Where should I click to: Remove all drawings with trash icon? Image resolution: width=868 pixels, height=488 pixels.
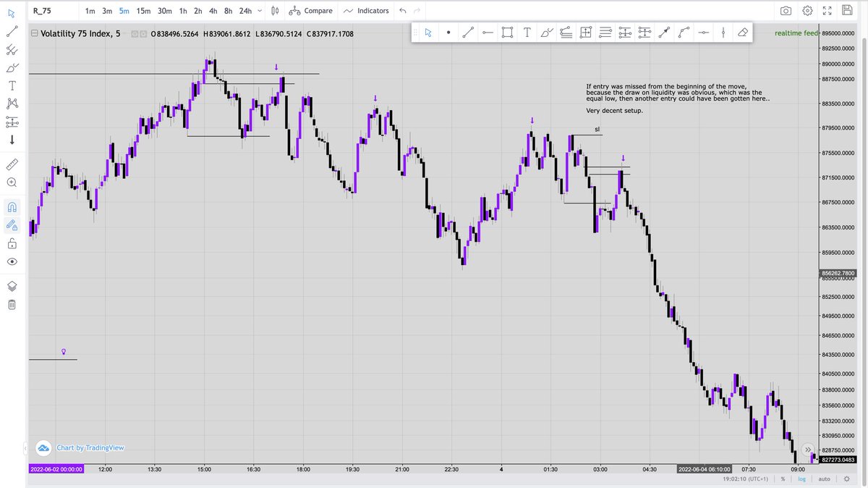tap(12, 305)
